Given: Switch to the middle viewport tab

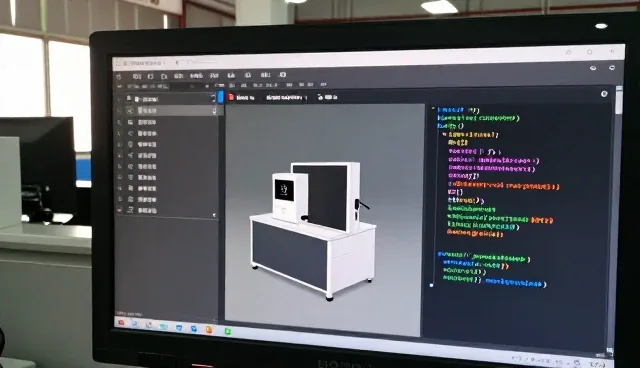Looking at the screenshot, I should 286,98.
